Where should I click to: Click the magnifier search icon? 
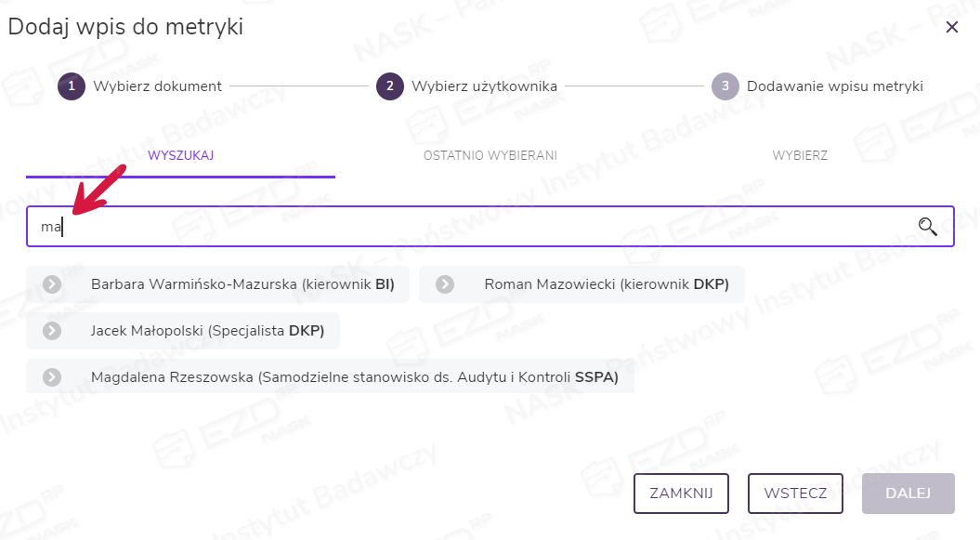pyautogui.click(x=927, y=226)
